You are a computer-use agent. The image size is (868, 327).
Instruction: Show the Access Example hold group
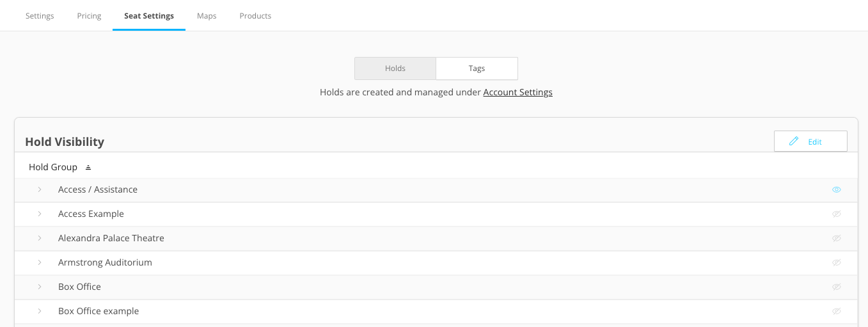pyautogui.click(x=837, y=214)
